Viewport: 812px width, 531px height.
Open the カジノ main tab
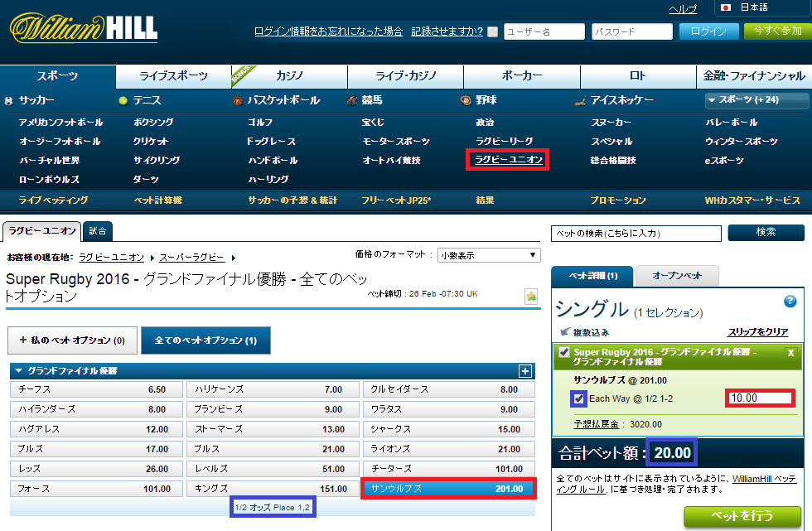(289, 76)
